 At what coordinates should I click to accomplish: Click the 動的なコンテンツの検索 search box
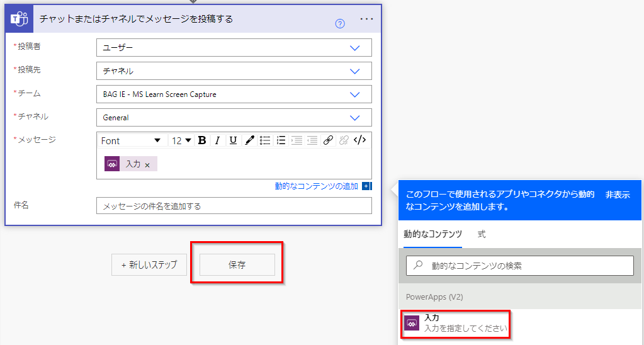[519, 266]
